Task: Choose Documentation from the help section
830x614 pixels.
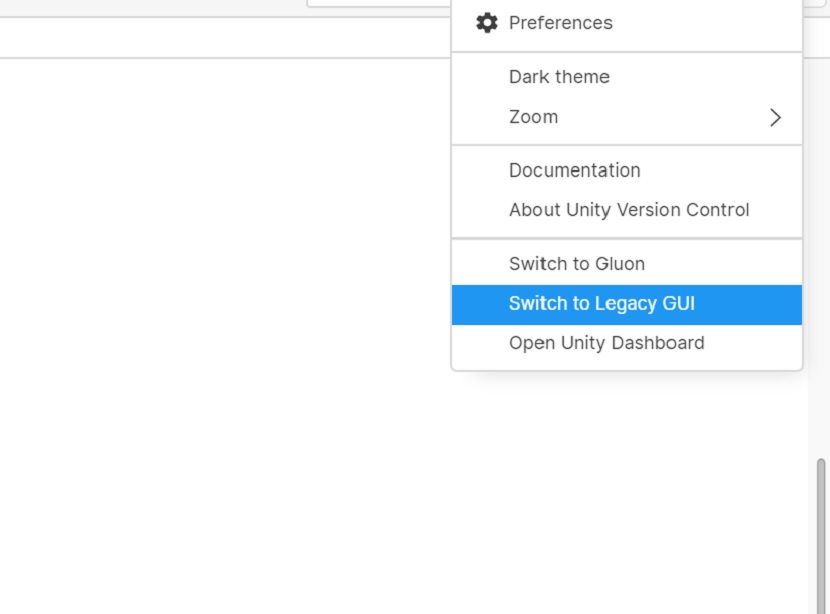Action: (x=575, y=170)
